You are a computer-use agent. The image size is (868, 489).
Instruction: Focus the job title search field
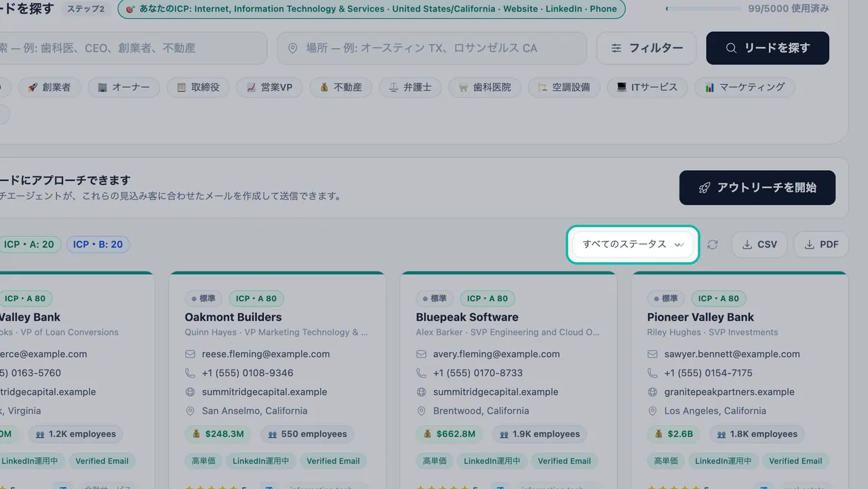pyautogui.click(x=132, y=48)
